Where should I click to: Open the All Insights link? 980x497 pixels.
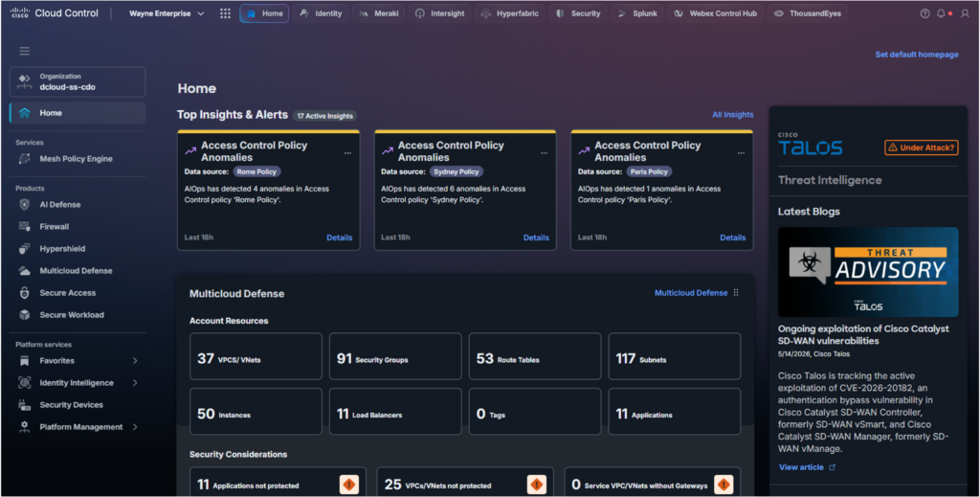coord(732,114)
